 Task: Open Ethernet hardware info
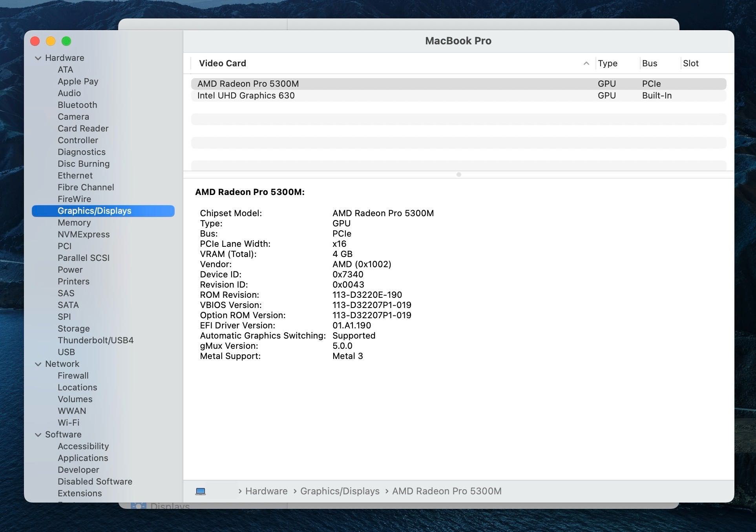pos(75,175)
